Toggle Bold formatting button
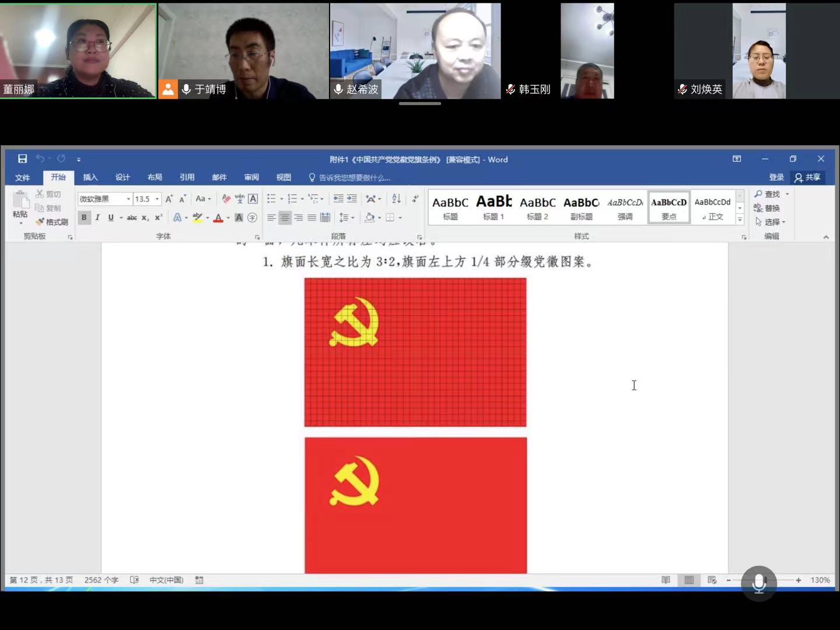Viewport: 840px width, 630px height. point(84,218)
